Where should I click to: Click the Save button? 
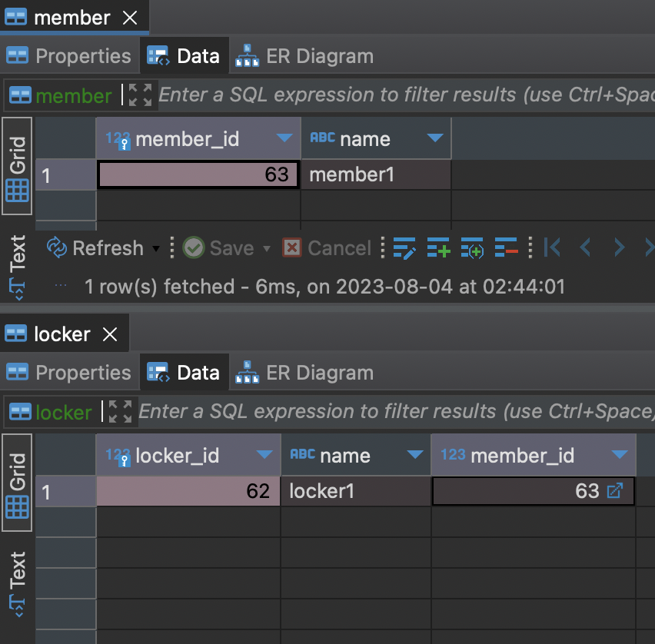(218, 248)
